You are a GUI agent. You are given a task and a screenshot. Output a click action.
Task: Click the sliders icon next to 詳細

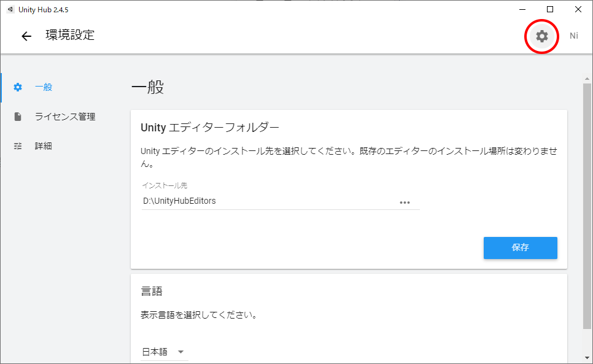point(17,146)
